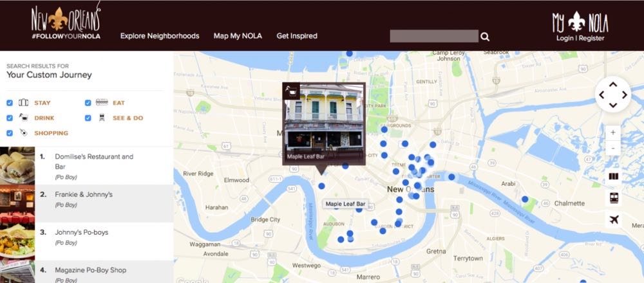Click the Shopping tag icon
644x283 pixels.
click(x=24, y=133)
